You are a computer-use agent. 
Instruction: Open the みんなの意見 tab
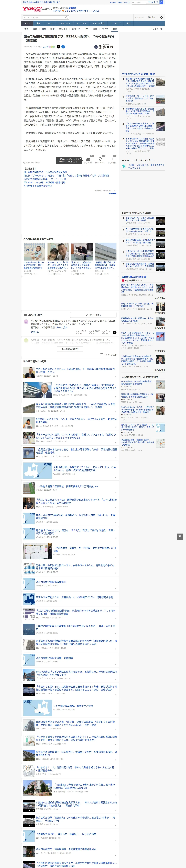(98, 24)
